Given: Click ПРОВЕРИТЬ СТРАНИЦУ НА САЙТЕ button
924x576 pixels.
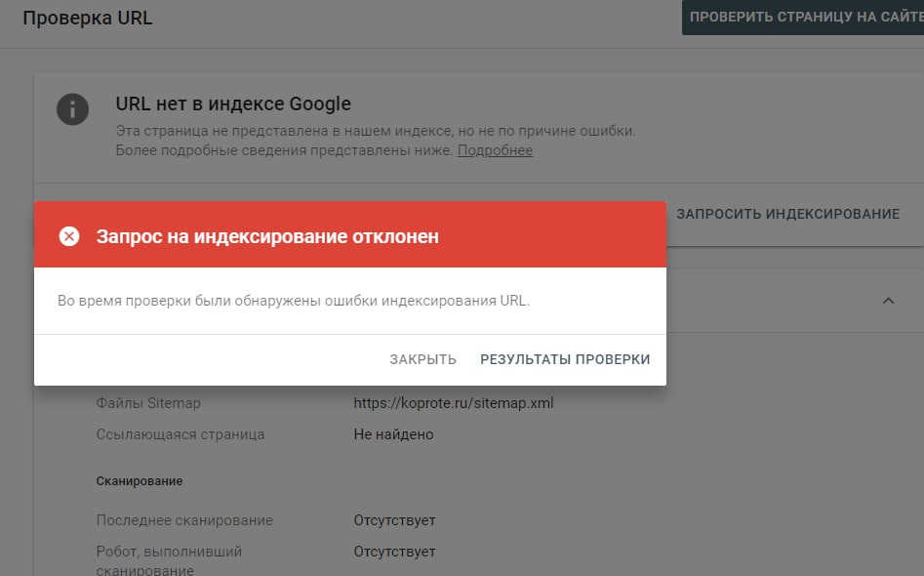Looking at the screenshot, I should tap(803, 18).
